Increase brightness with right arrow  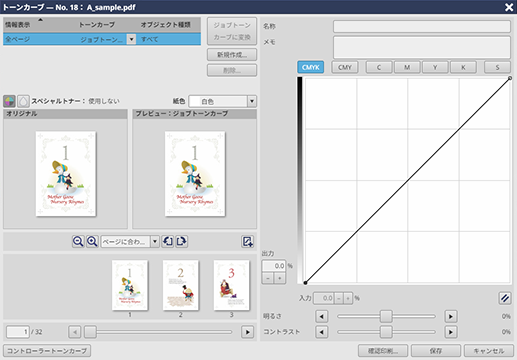click(x=451, y=316)
